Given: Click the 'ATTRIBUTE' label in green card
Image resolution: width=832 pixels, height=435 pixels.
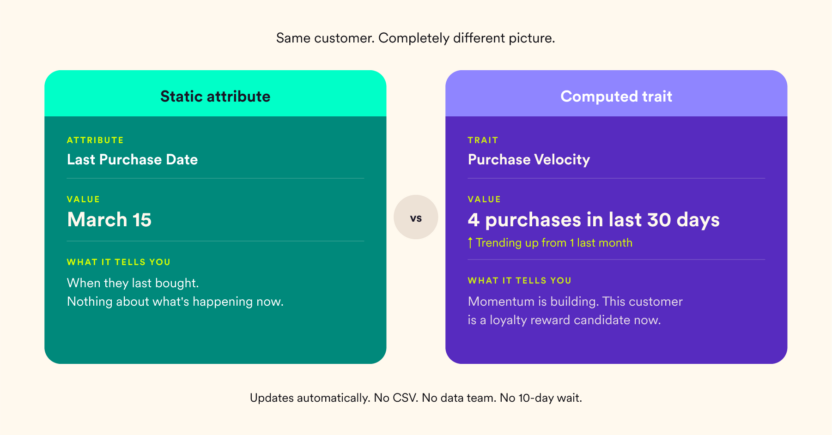Looking at the screenshot, I should click(96, 140).
